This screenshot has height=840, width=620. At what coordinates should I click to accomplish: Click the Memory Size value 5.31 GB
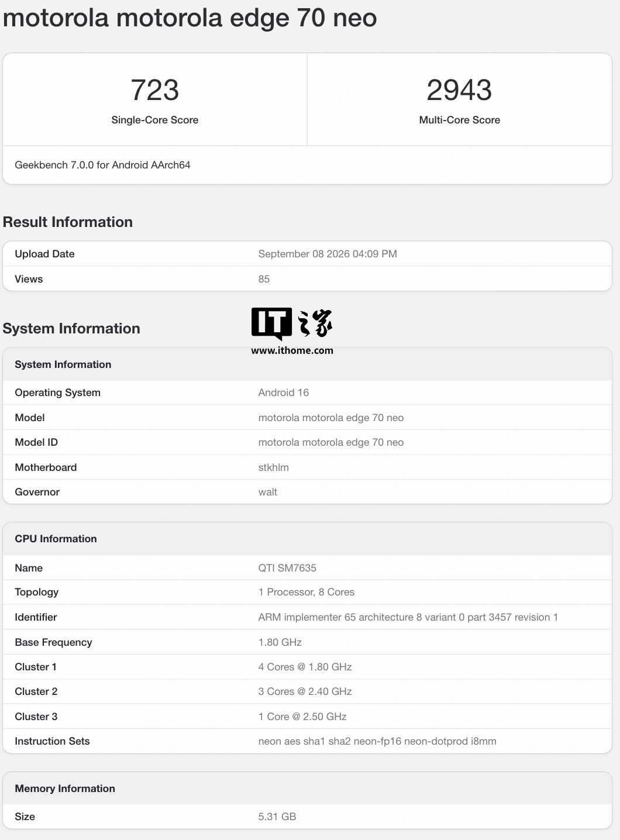coord(277,817)
